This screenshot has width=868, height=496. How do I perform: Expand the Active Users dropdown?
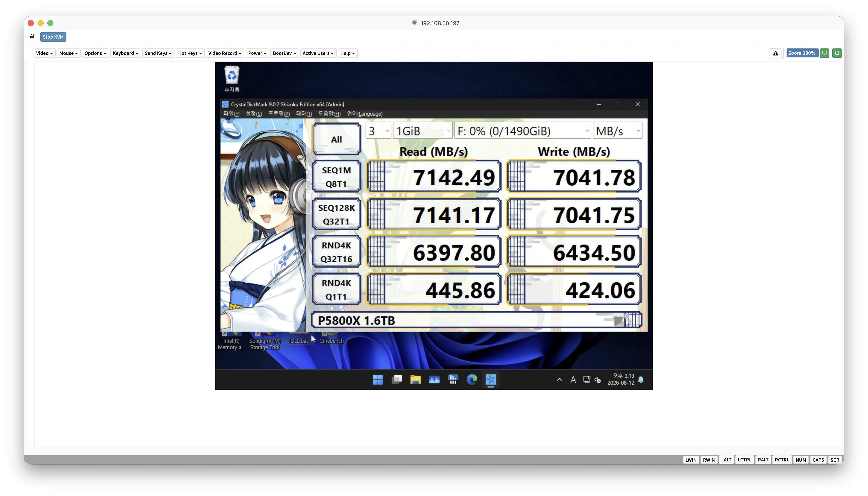click(x=318, y=53)
